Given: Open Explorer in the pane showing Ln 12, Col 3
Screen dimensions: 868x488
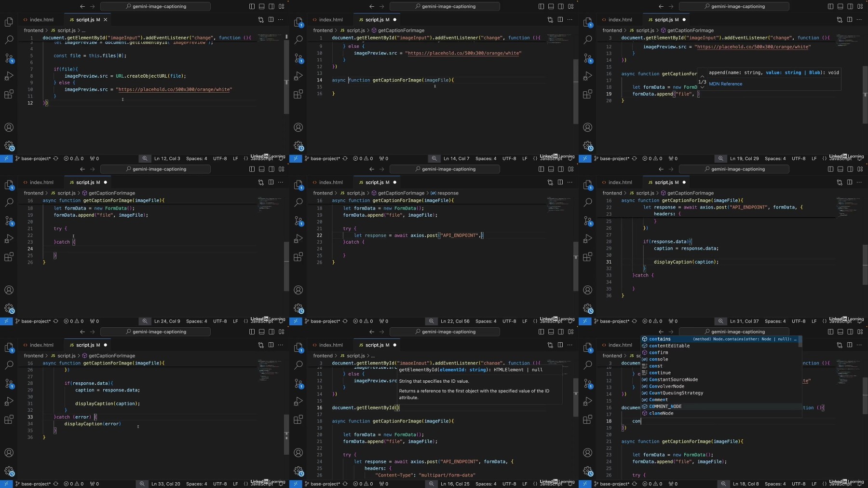Looking at the screenshot, I should pos(9,22).
